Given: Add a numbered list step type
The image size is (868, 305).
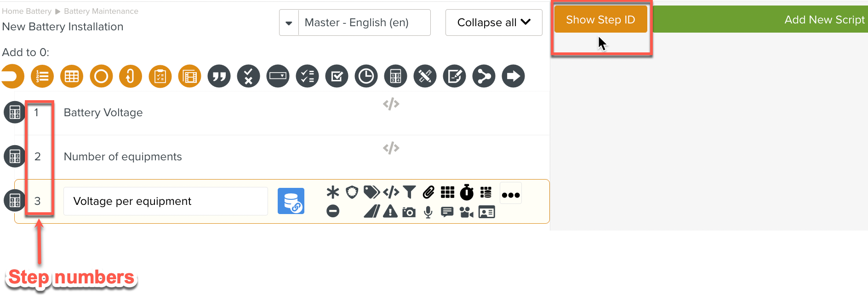Looking at the screenshot, I should tap(42, 76).
